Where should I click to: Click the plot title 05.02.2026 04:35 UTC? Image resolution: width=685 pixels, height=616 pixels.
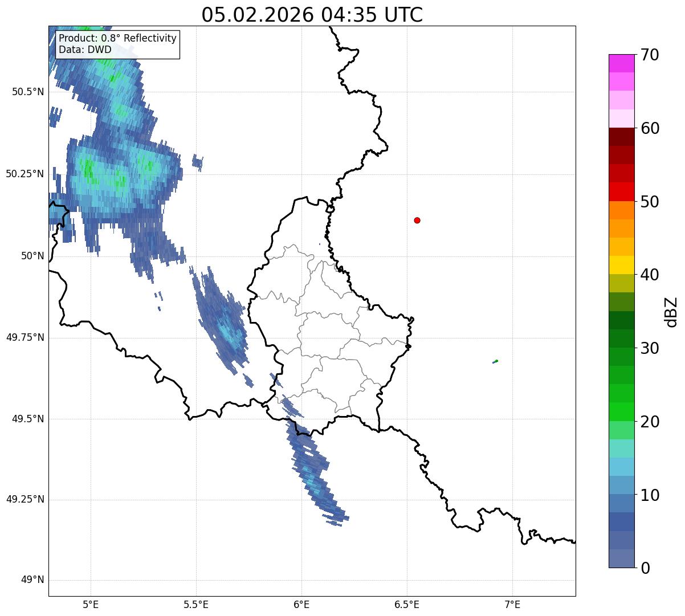[312, 15]
